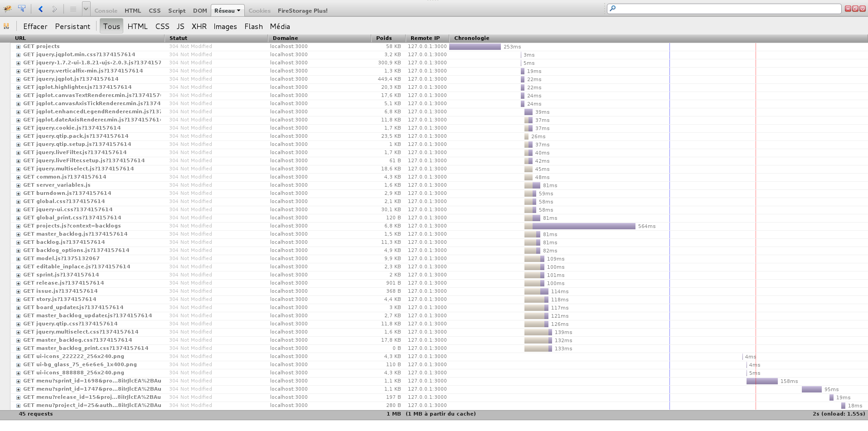Click the 95ms timeline bar for menu?sprint_id=1747

tap(811, 389)
